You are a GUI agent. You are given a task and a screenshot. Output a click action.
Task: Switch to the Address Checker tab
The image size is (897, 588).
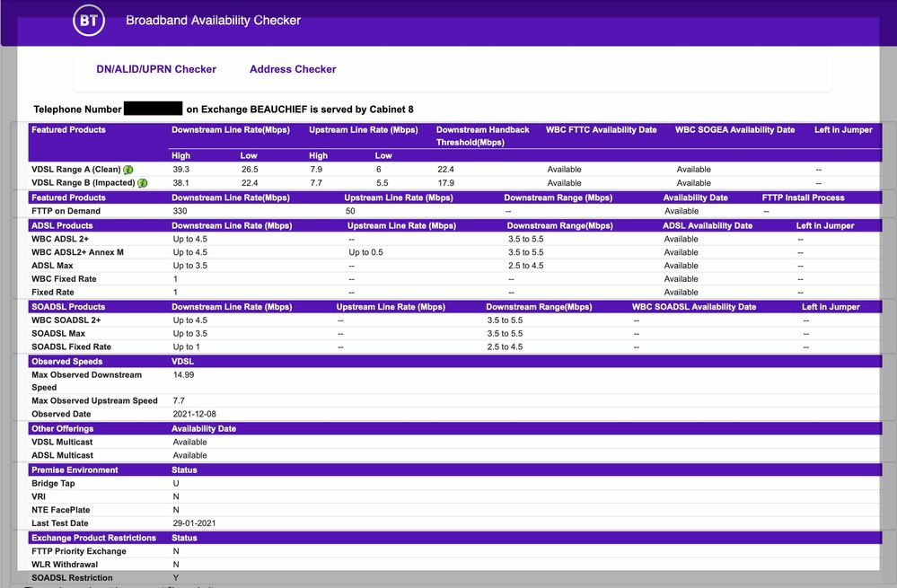[293, 69]
